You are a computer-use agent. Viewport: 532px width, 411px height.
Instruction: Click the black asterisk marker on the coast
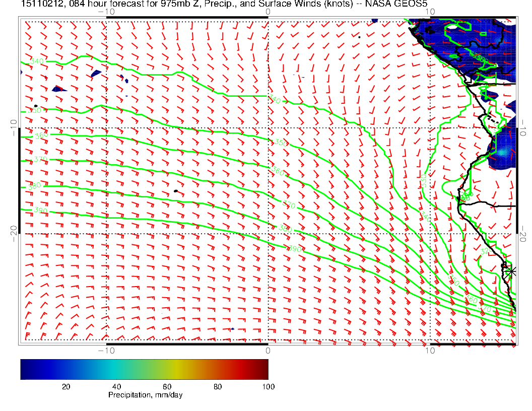click(511, 271)
